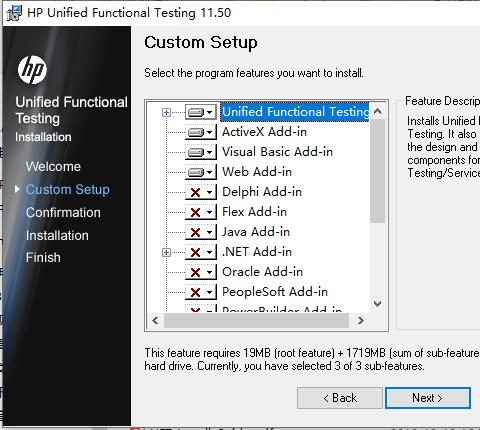Open the .NET Add-in install option dropdown
This screenshot has height=430, width=480.
[x=201, y=252]
